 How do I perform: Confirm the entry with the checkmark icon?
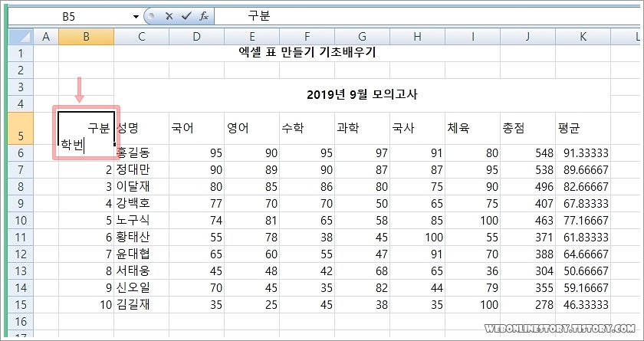click(186, 16)
